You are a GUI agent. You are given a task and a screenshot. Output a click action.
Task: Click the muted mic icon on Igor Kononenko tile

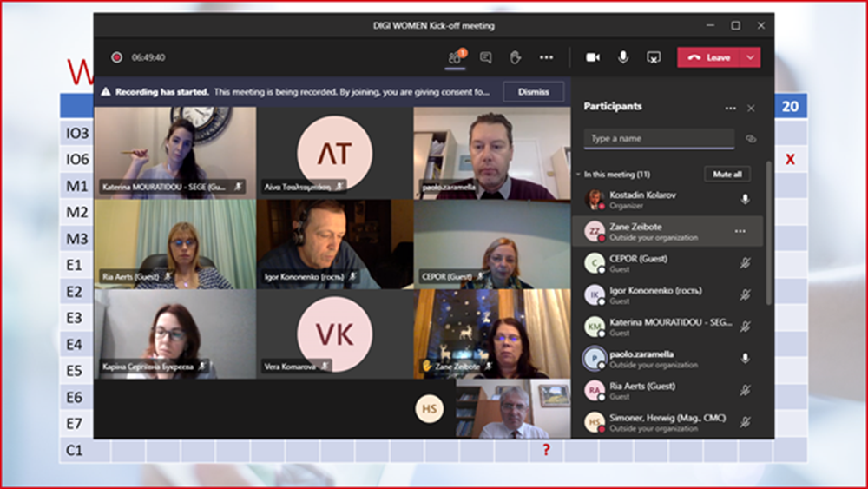click(352, 276)
